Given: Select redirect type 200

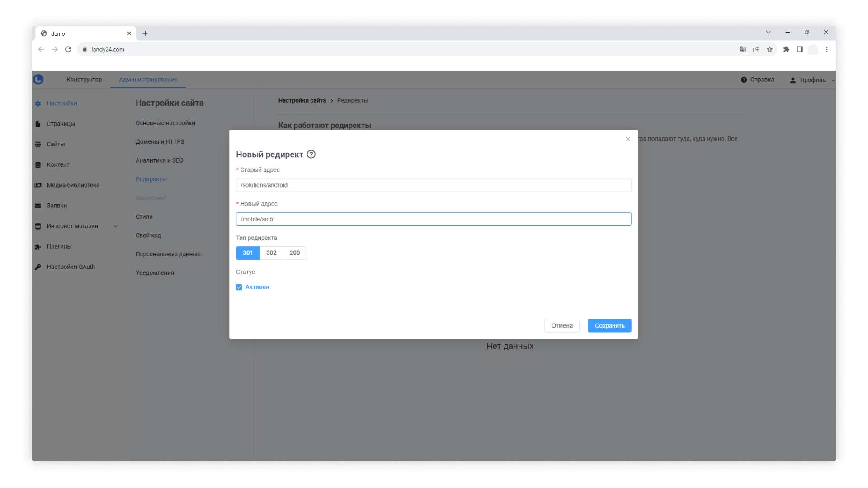Looking at the screenshot, I should (x=295, y=253).
